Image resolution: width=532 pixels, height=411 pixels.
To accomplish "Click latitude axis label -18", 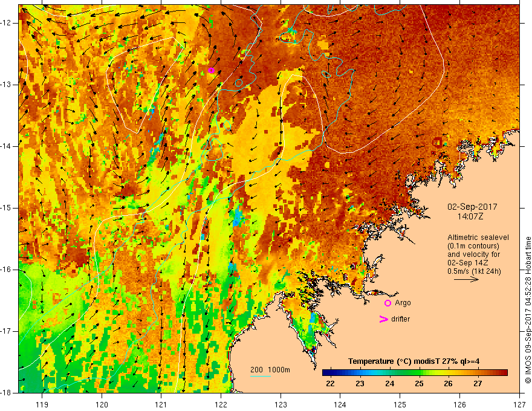I will click(6, 393).
